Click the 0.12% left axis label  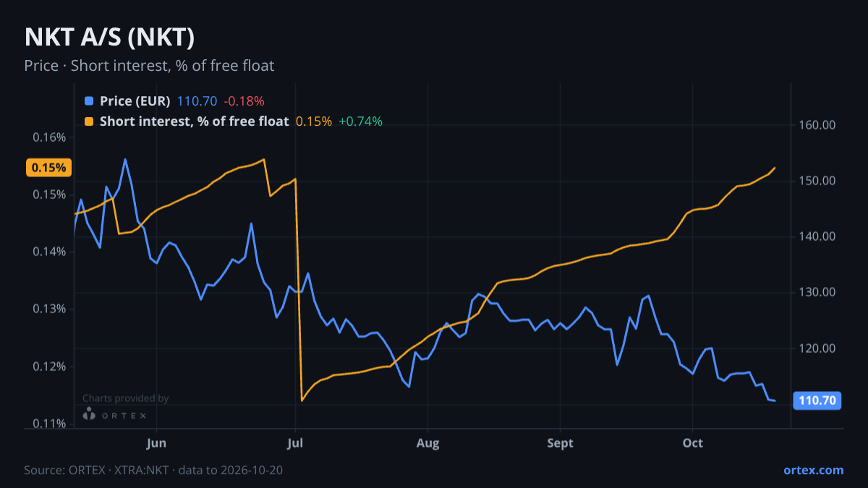[x=49, y=367]
